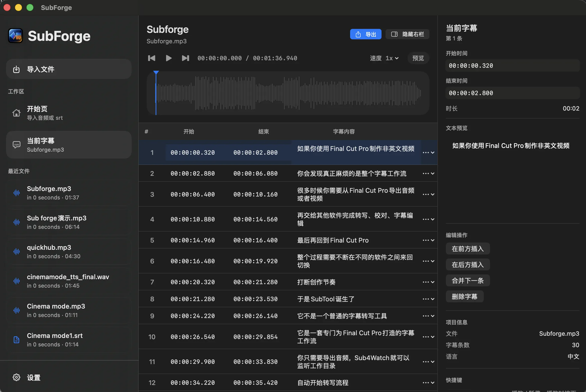Seek to the middle of the audio waveform
The image size is (586, 392).
(288, 93)
